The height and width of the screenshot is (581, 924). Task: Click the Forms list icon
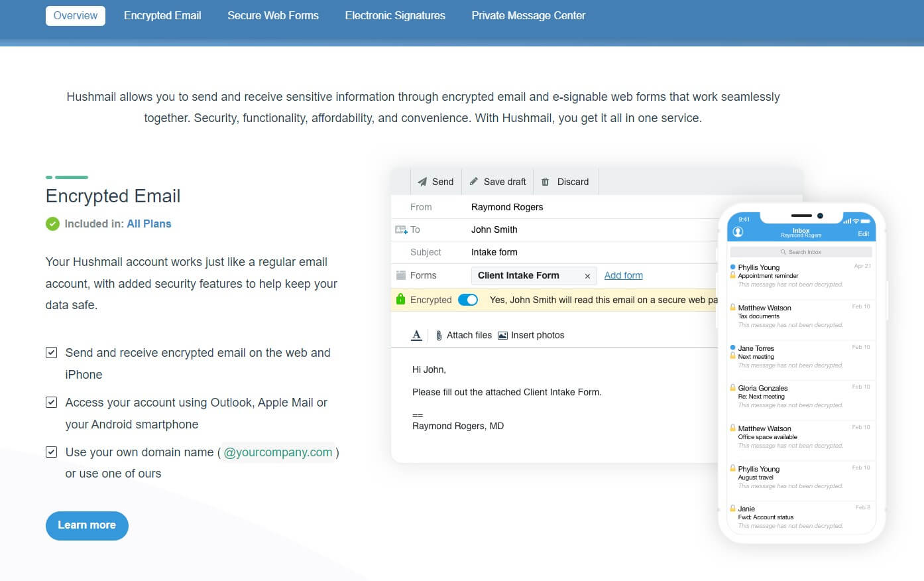[401, 275]
